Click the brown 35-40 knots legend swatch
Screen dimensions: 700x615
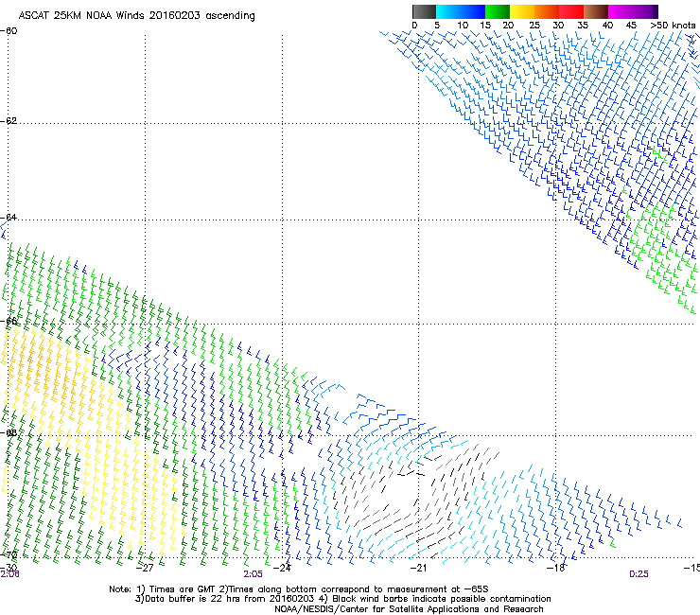(596, 11)
